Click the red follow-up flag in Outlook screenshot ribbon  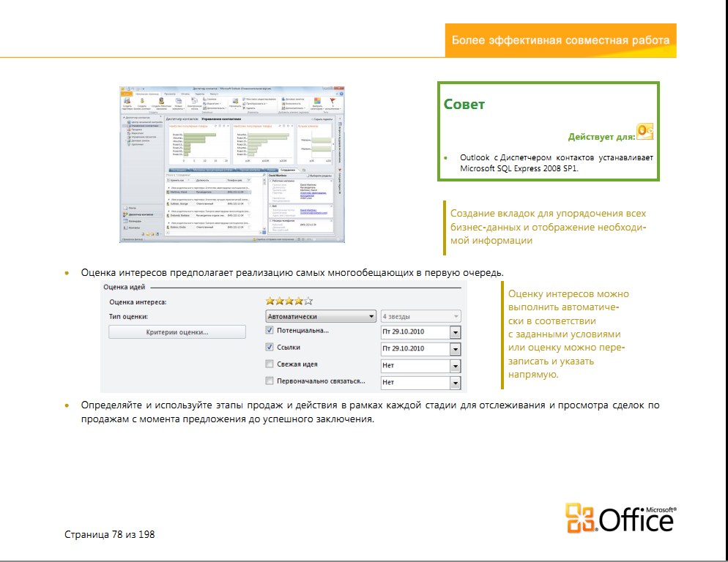pyautogui.click(x=333, y=101)
